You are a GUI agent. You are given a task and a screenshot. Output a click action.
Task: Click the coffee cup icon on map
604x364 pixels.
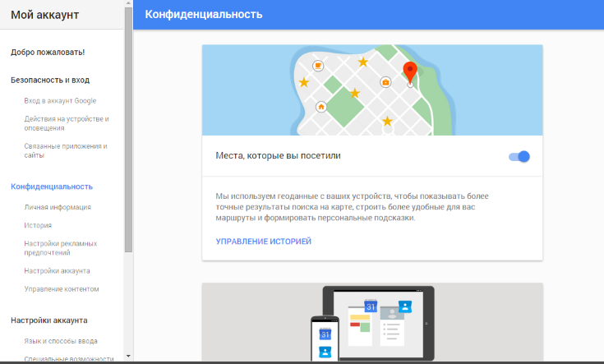coord(318,65)
